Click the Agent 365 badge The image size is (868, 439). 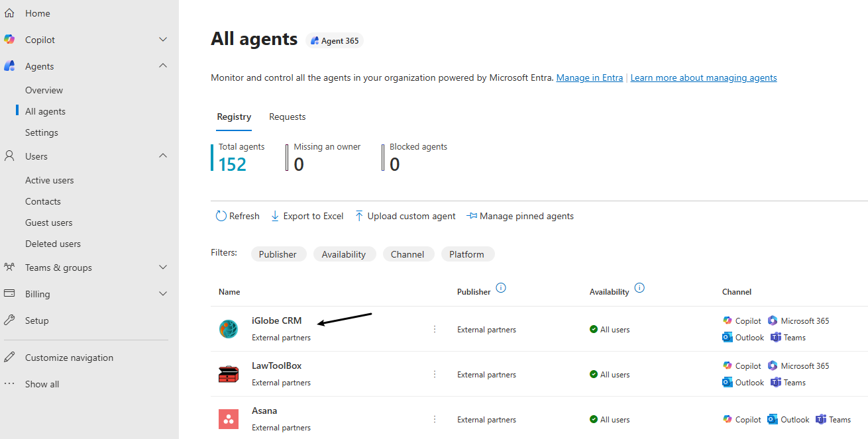click(x=335, y=40)
